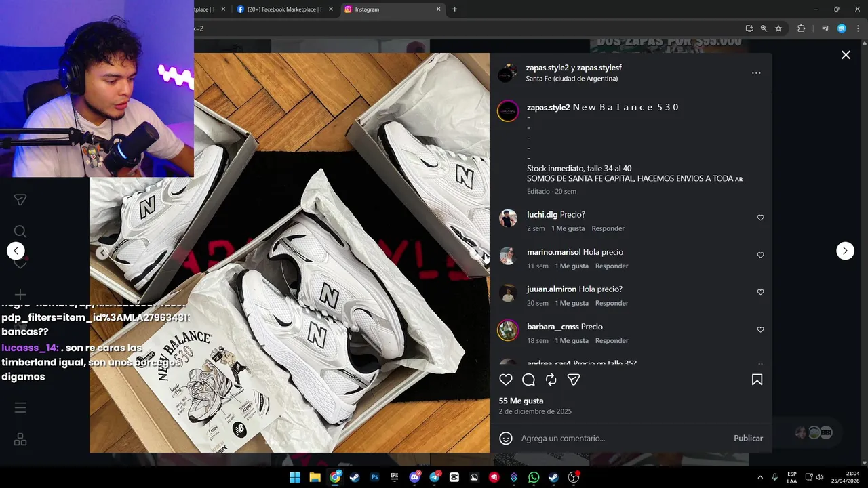The image size is (868, 488).
Task: Like the post with the heart icon
Action: click(506, 380)
